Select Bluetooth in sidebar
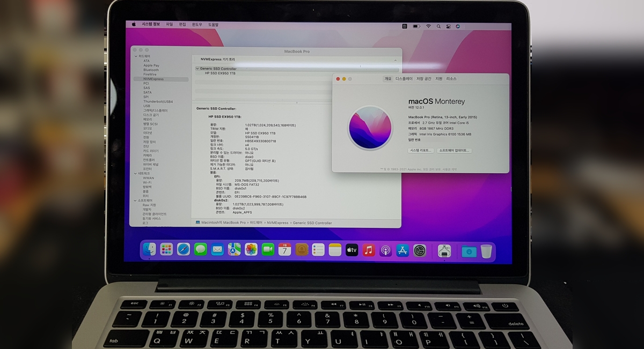 (151, 70)
